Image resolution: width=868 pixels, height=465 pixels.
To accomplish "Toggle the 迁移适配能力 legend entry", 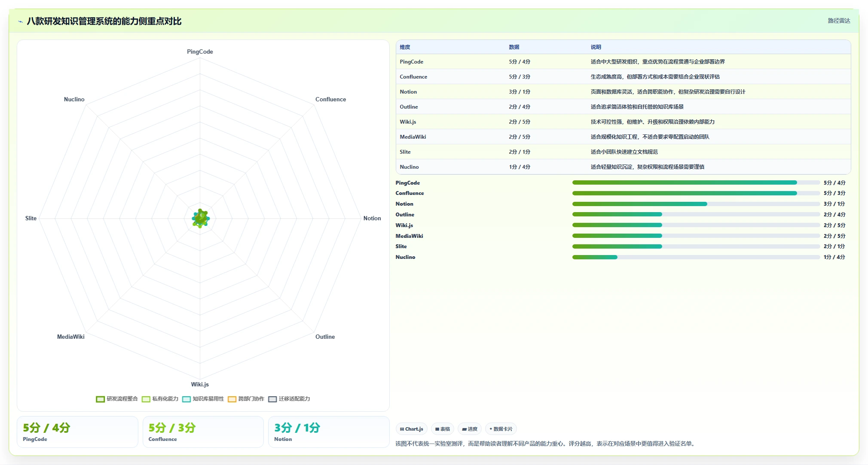I will (289, 399).
